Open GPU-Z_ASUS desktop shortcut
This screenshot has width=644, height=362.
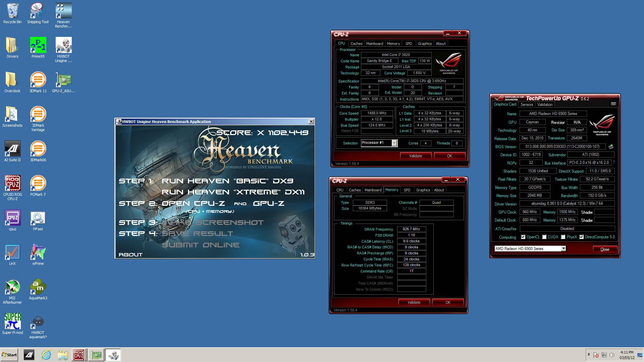coord(63,82)
